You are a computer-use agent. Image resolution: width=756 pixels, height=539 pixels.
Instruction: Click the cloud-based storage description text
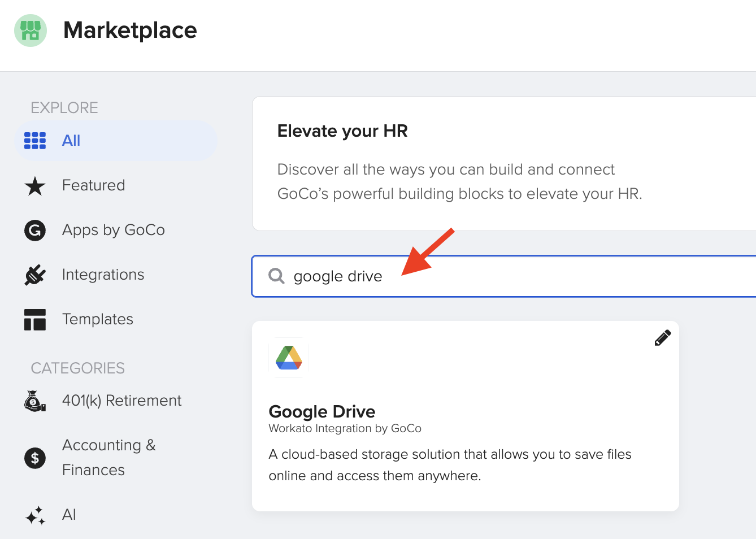click(450, 465)
